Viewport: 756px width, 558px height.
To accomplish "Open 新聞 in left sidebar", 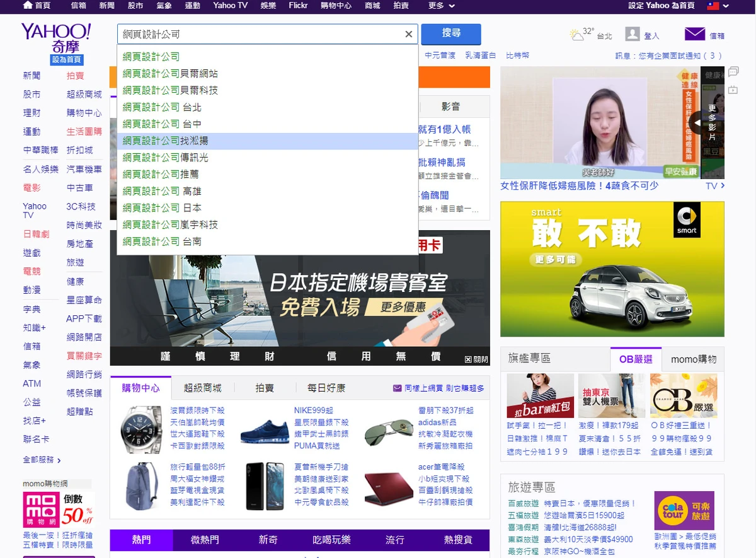I will pos(31,76).
